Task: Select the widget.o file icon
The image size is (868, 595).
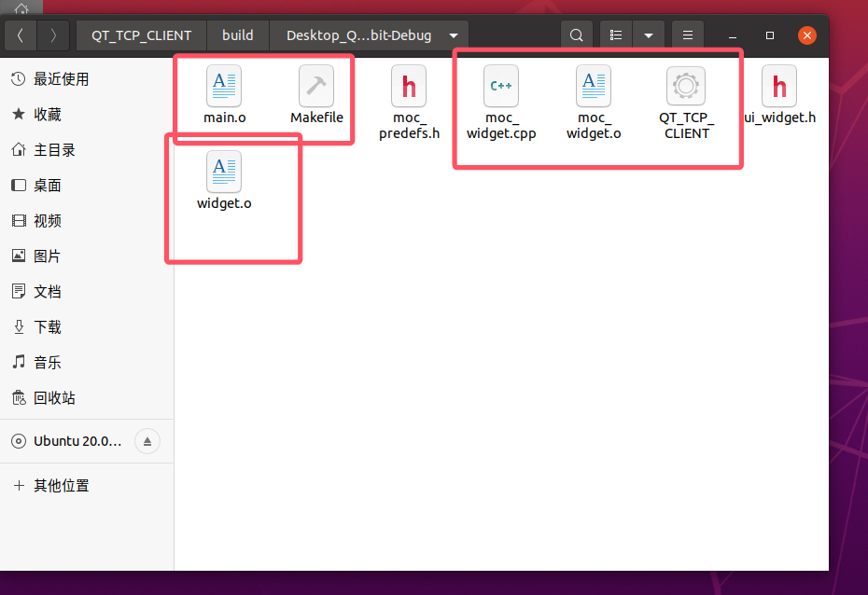Action: 224,172
